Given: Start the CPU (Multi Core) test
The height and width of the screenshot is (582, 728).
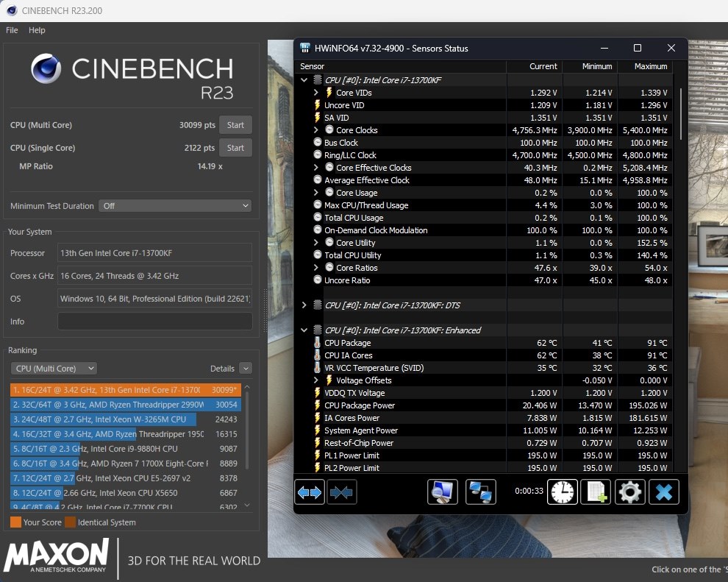Looking at the screenshot, I should [235, 125].
